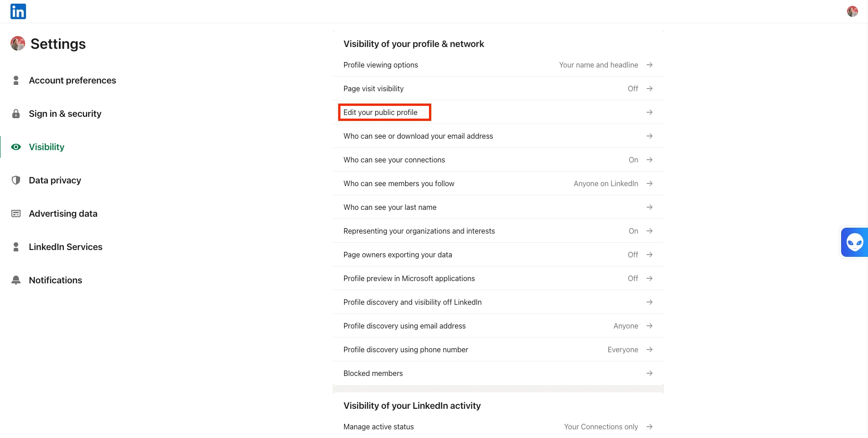Click 'Everyone' value for phone discovery

623,349
